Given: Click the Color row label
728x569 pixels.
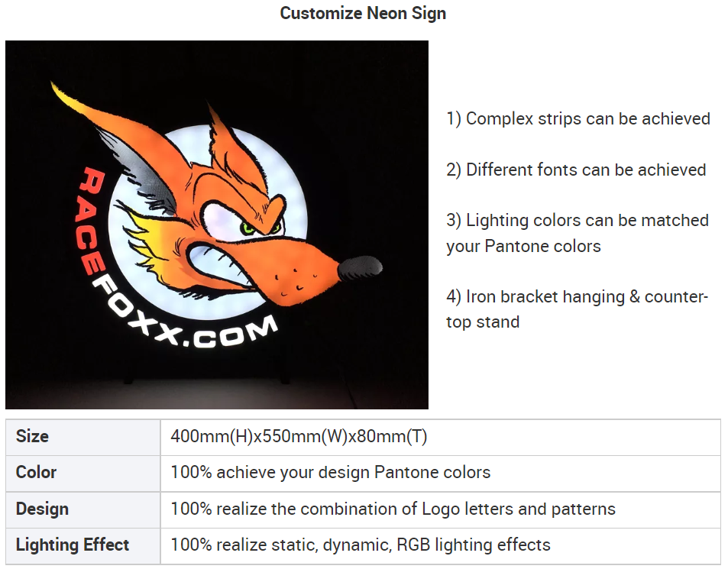Looking at the screenshot, I should coord(36,473).
